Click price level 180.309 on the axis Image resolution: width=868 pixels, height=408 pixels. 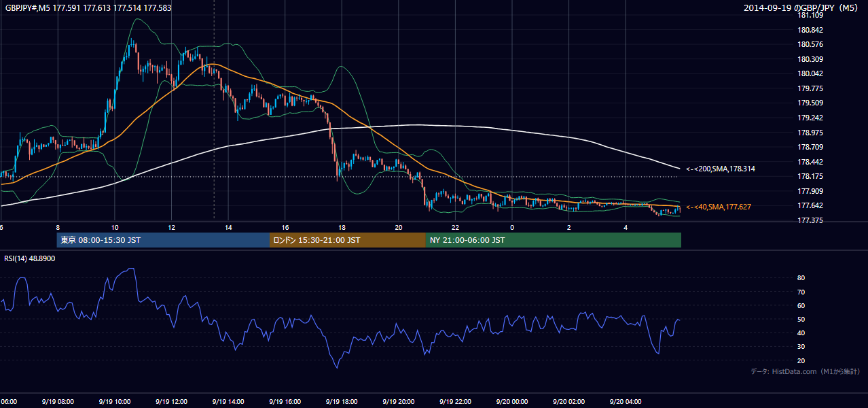point(810,59)
